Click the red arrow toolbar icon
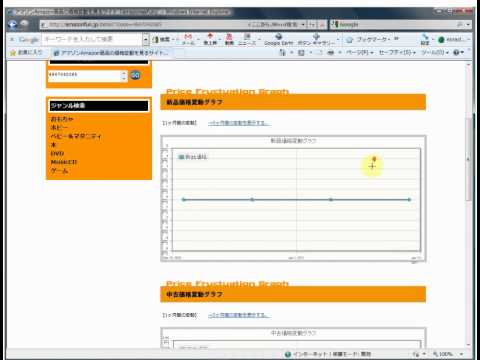 pos(210,39)
